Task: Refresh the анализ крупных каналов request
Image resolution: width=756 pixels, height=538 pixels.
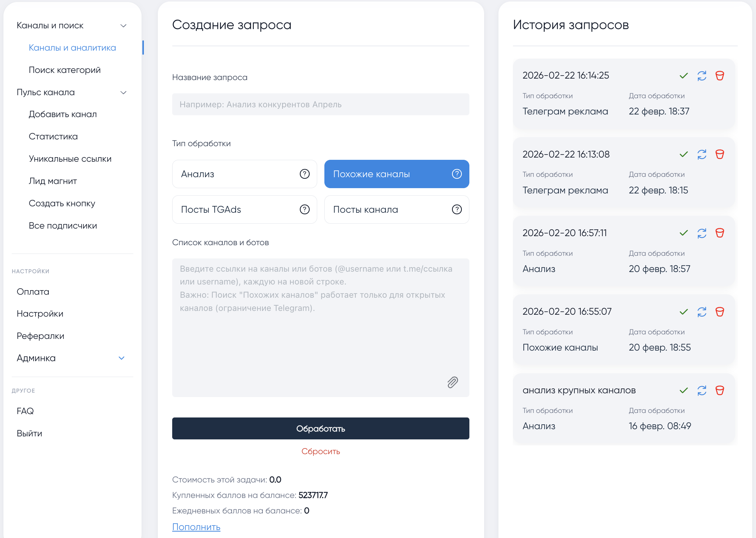Action: click(x=702, y=390)
